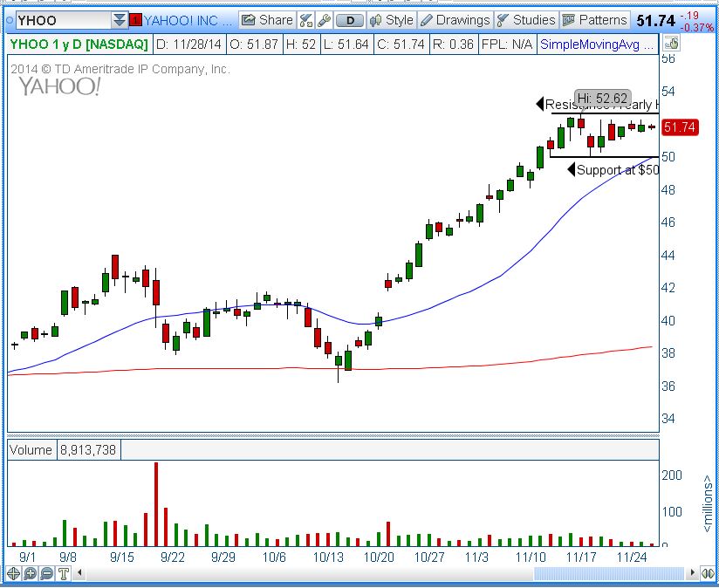Image resolution: width=719 pixels, height=588 pixels.
Task: Change the D timeframe aggregation button
Action: (x=350, y=21)
